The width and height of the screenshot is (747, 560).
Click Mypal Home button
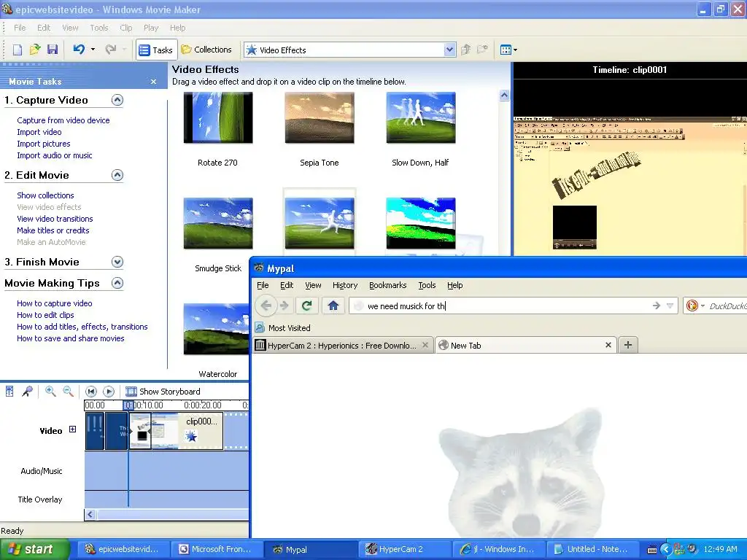click(333, 306)
